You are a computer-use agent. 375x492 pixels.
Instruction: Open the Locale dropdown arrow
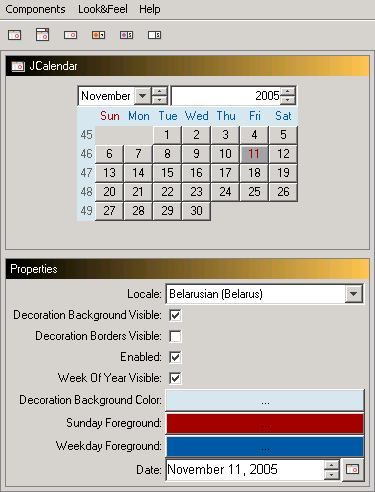[x=354, y=294]
